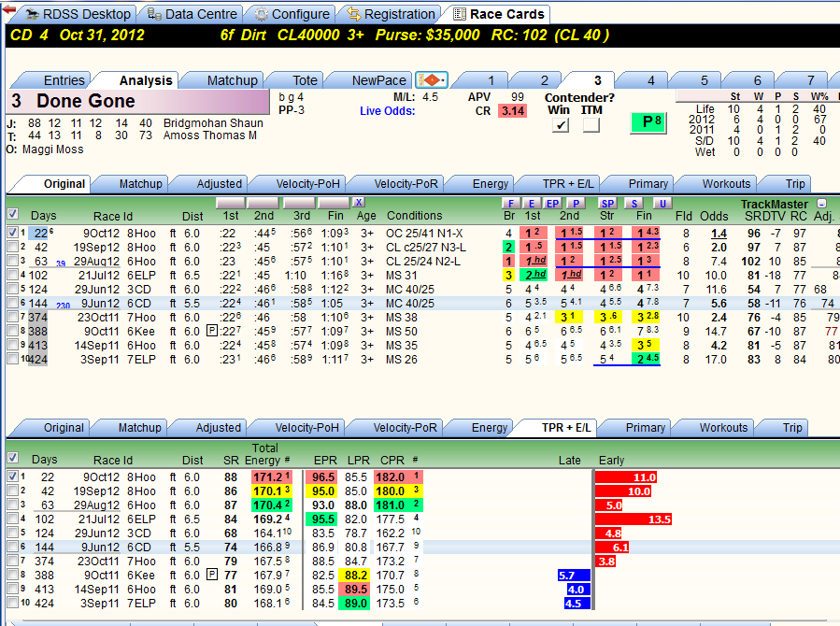Click the Total Energy column header

click(264, 454)
